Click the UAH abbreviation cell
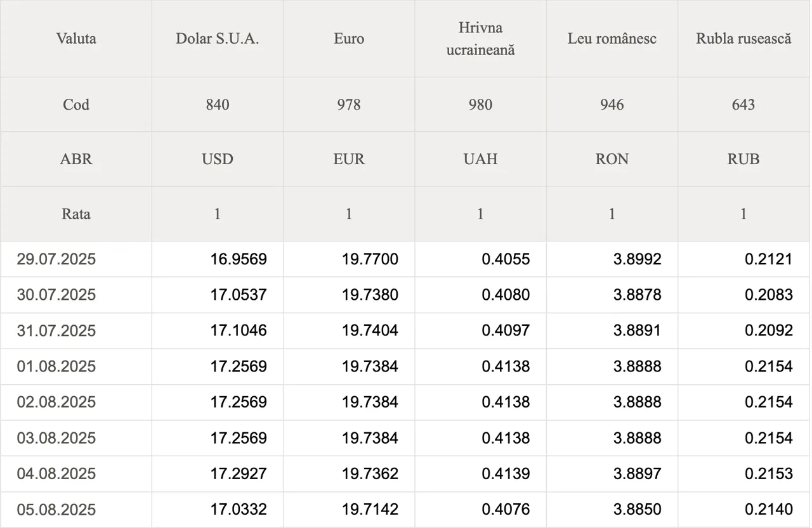 click(480, 159)
